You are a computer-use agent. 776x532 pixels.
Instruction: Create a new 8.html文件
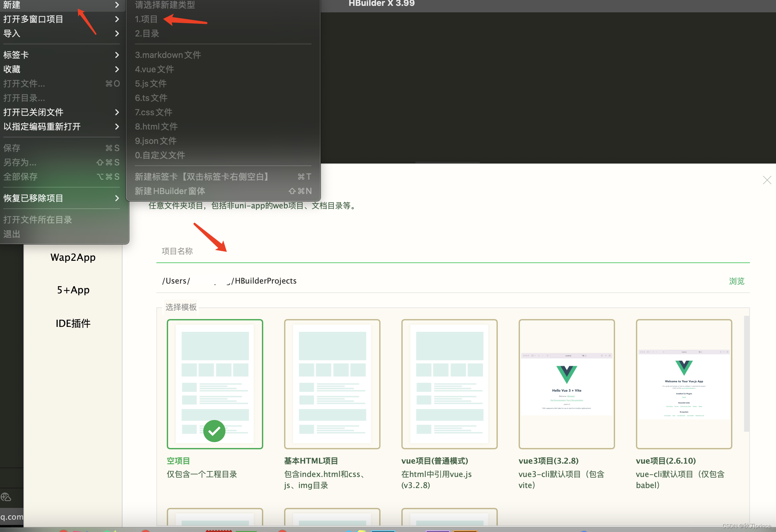[223, 127]
